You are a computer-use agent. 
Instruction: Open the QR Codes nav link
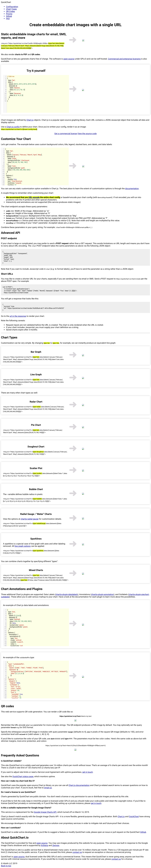tap(10, 11)
